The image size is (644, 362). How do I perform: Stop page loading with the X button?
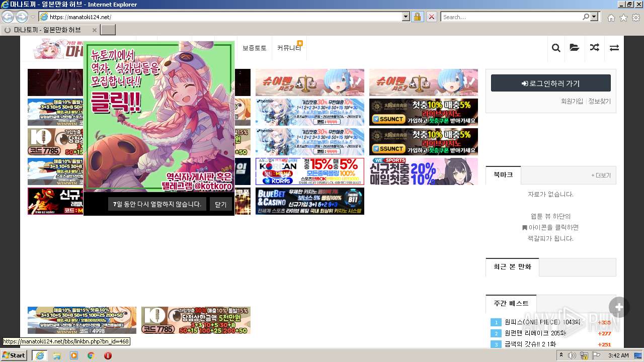point(431,17)
